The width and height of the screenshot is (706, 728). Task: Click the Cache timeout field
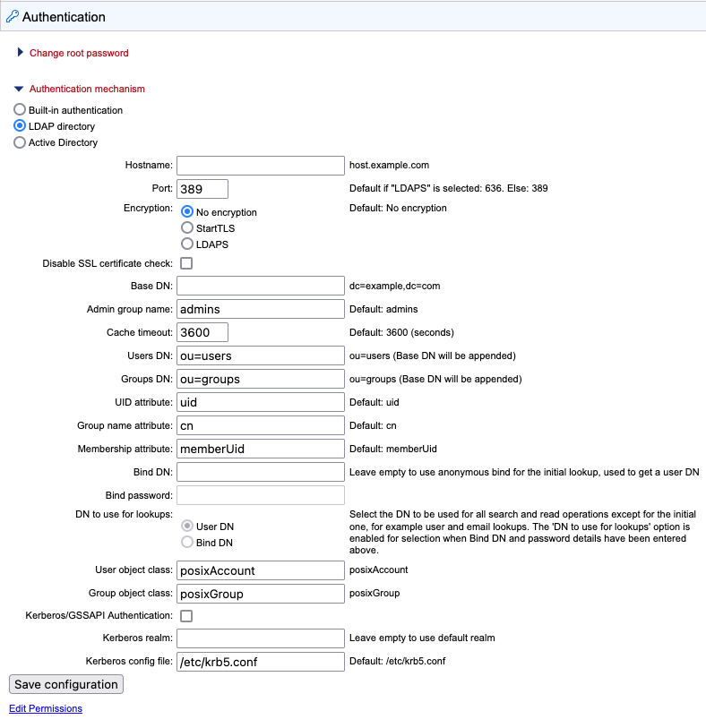202,331
